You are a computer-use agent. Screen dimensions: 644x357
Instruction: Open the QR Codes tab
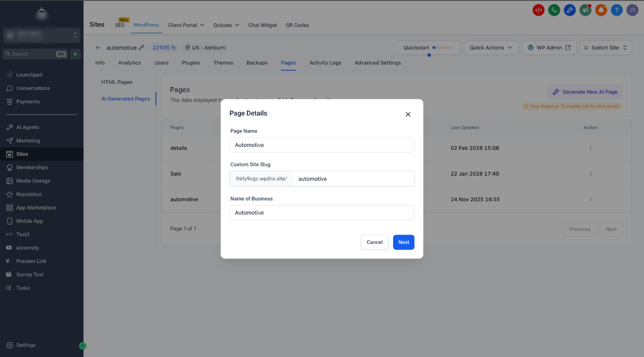(x=297, y=25)
